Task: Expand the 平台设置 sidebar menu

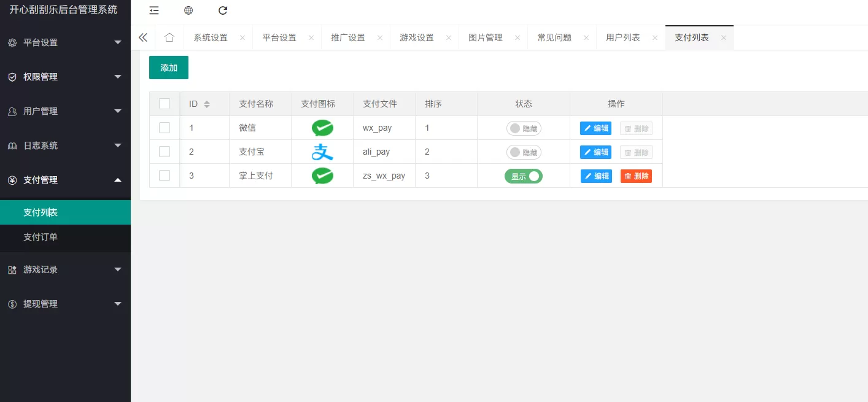Action: 65,42
